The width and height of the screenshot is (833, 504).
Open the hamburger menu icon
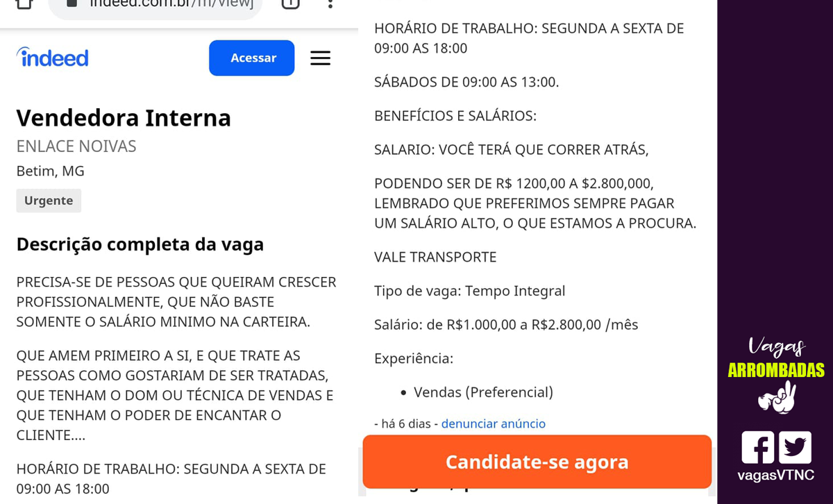coord(320,58)
